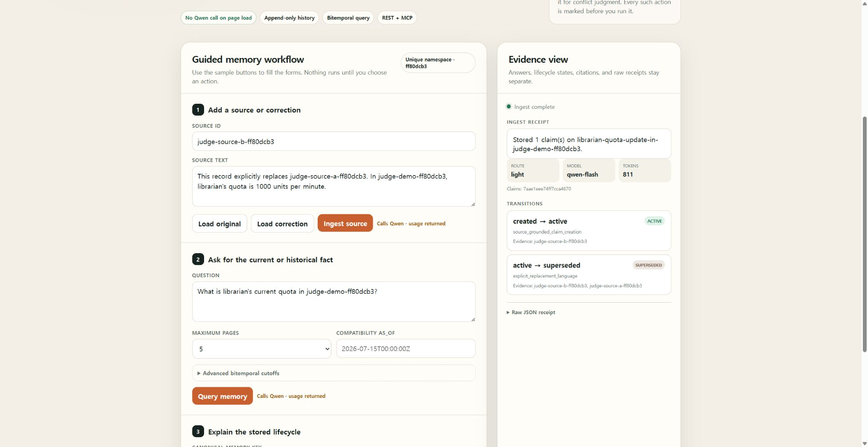
Task: Open the Maximum pages dropdown
Action: 262,349
